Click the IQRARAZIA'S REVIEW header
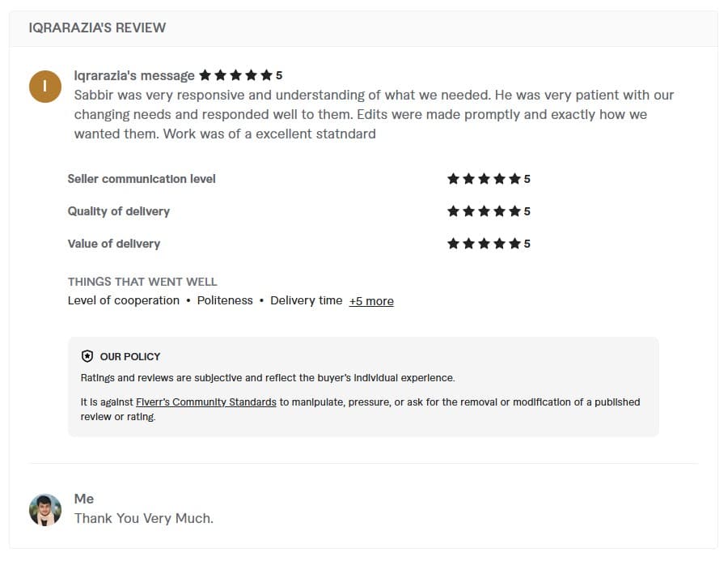This screenshot has width=728, height=561. (97, 28)
